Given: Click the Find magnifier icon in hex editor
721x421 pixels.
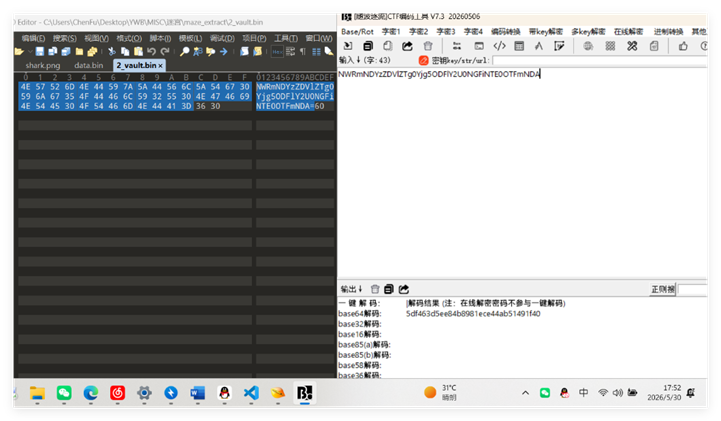Looking at the screenshot, I should tap(184, 51).
